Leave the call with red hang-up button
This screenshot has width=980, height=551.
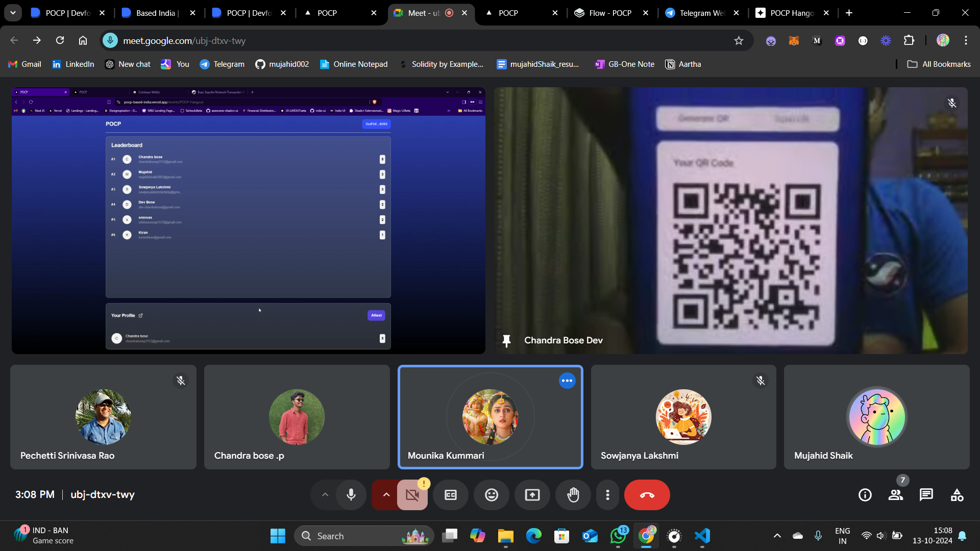[x=647, y=495]
